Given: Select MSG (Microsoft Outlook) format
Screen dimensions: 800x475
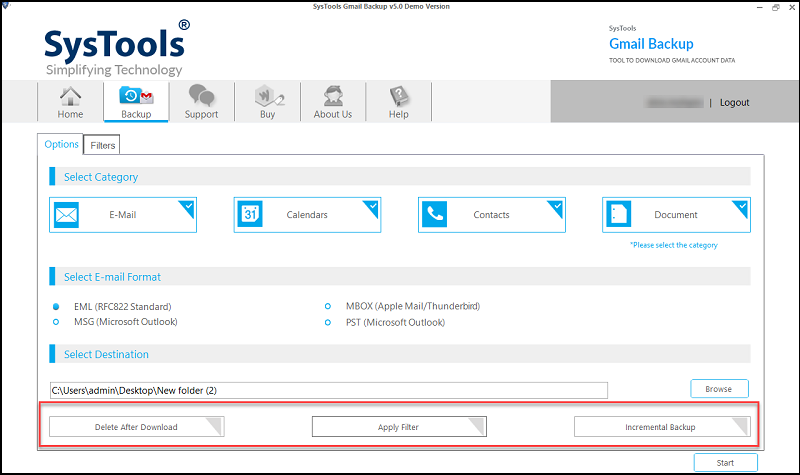Looking at the screenshot, I should [x=56, y=322].
